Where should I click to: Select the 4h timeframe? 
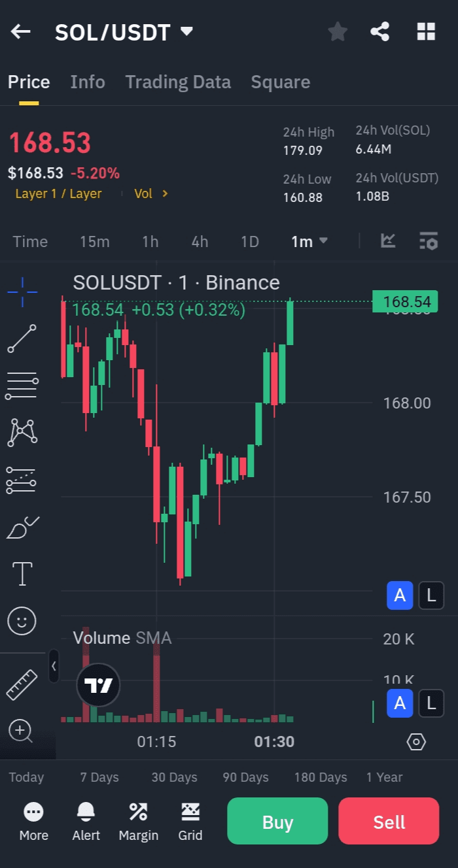click(x=200, y=242)
